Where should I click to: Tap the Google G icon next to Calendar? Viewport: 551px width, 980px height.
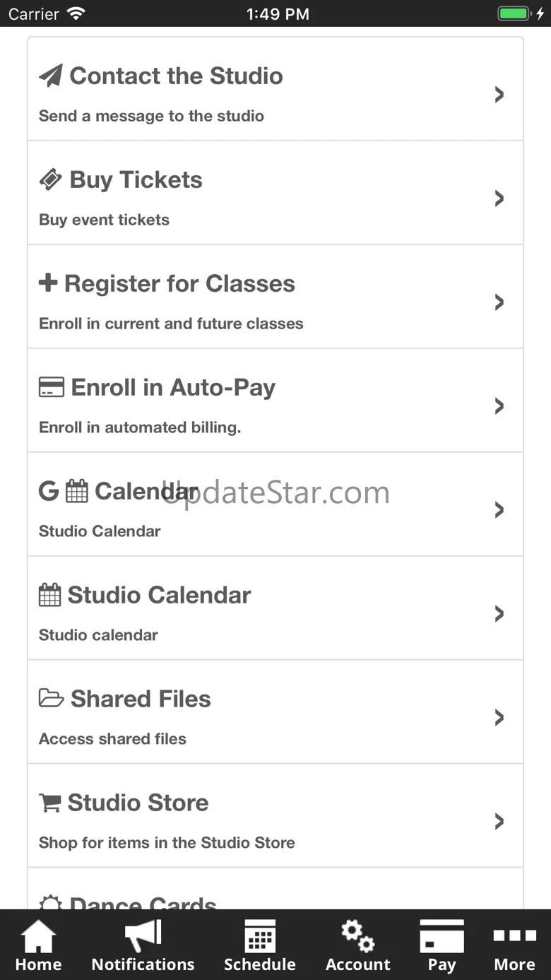pyautogui.click(x=49, y=491)
